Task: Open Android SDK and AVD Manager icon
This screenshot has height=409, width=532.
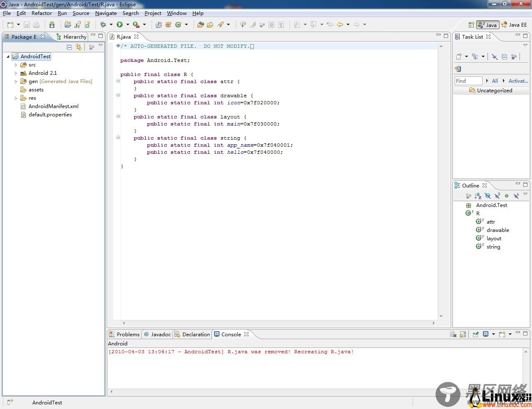Action: (52, 25)
